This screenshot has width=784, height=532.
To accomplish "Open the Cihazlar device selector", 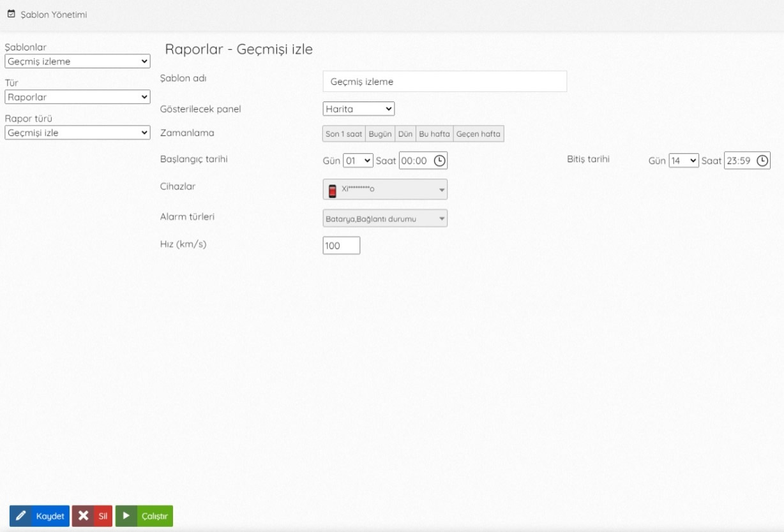I will tap(385, 189).
